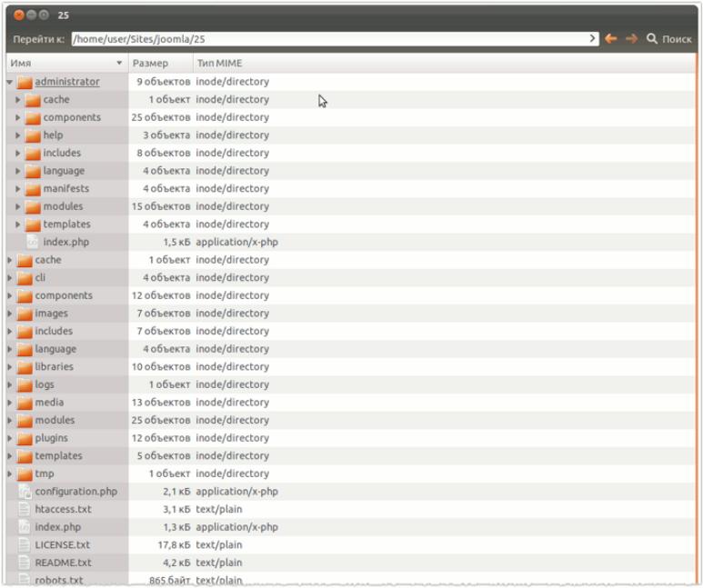Expand the 7 объектов includes folder
Screen dimensions: 703x588
coord(9,331)
